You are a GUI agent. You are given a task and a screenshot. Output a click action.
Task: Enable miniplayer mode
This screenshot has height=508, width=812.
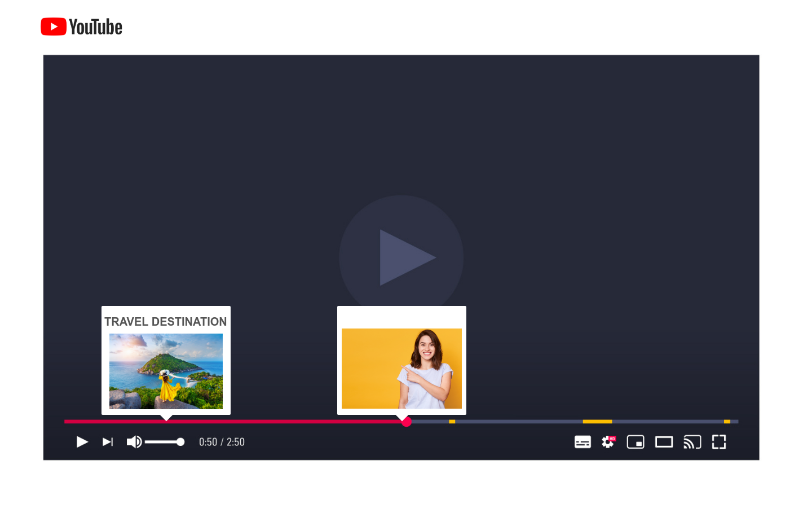(x=636, y=442)
